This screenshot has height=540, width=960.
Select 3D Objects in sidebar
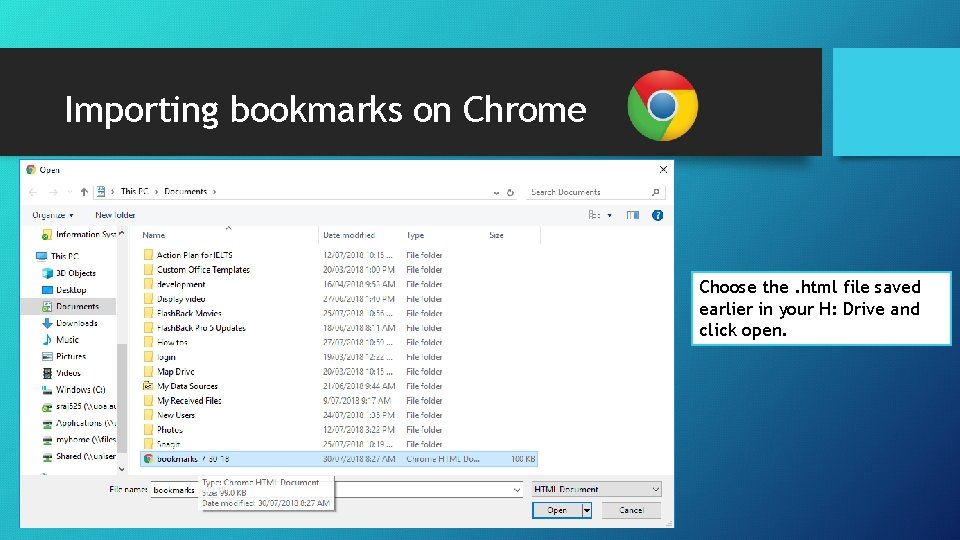pos(75,273)
